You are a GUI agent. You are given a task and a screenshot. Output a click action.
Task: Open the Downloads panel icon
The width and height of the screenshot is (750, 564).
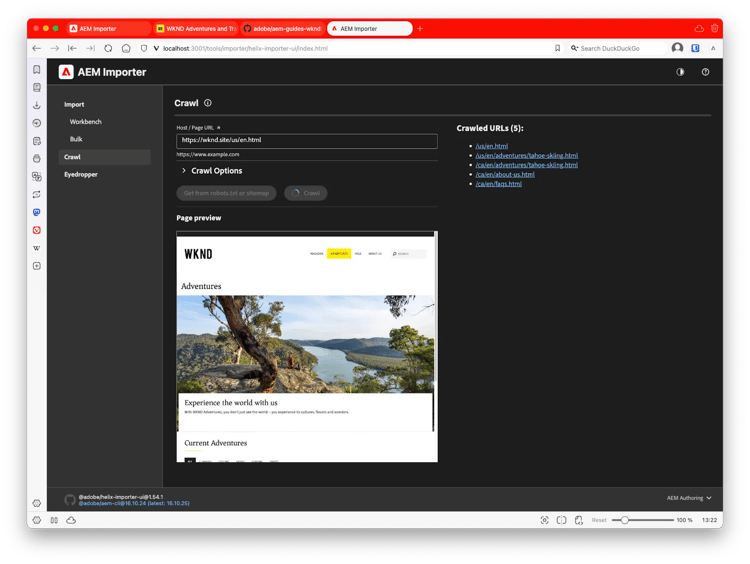coord(37,105)
